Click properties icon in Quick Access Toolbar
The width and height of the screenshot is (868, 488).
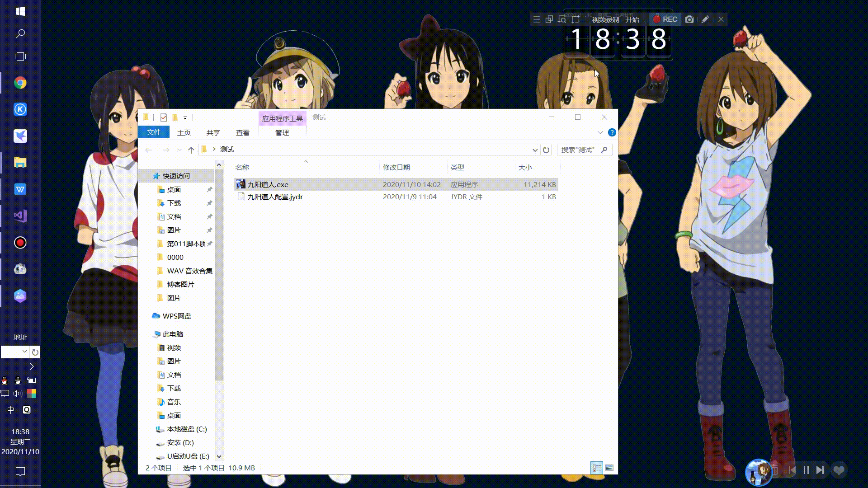(164, 117)
